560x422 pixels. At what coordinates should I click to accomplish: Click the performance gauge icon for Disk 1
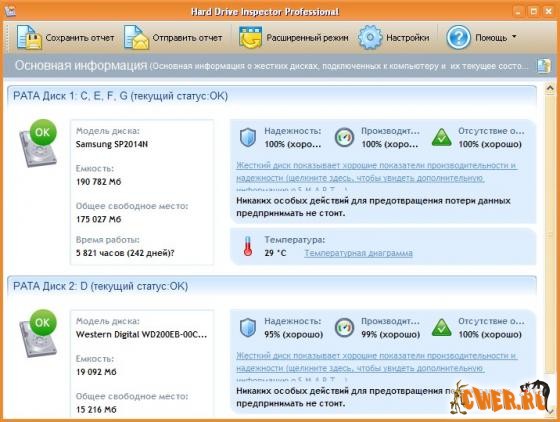coord(344,137)
